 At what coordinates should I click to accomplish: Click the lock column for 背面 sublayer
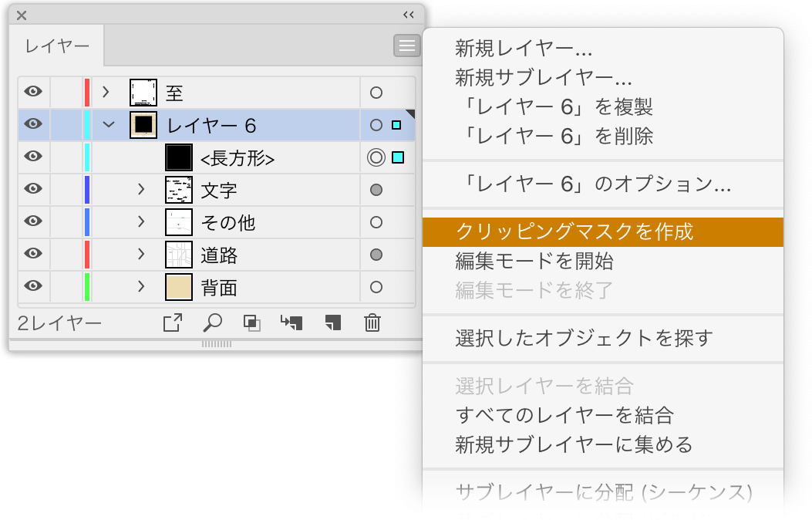coord(66,287)
